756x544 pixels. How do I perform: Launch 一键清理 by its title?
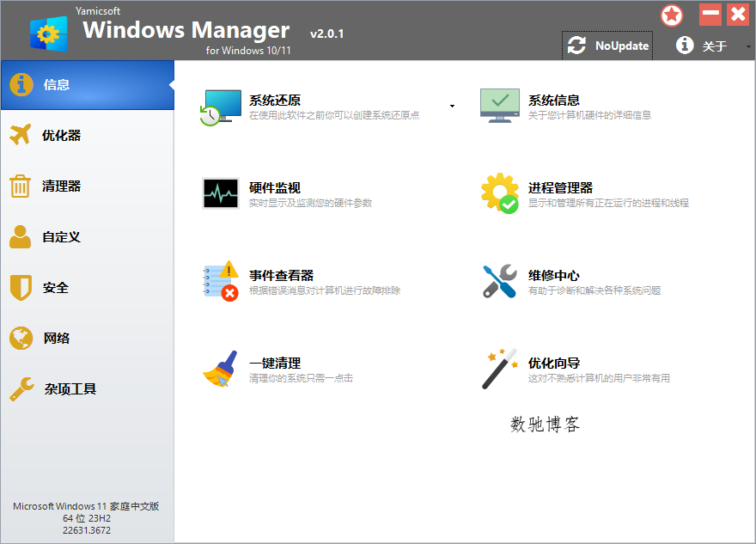[x=275, y=364]
